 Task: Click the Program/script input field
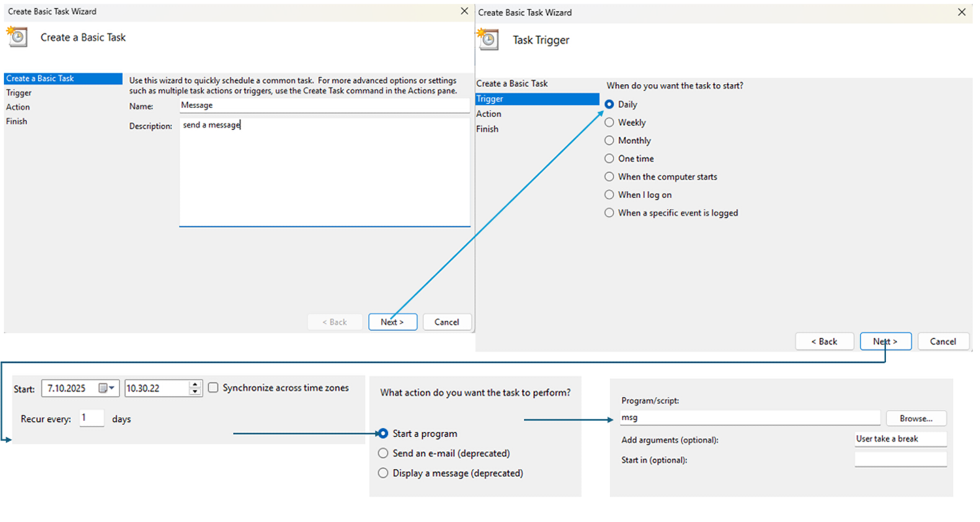pyautogui.click(x=749, y=418)
